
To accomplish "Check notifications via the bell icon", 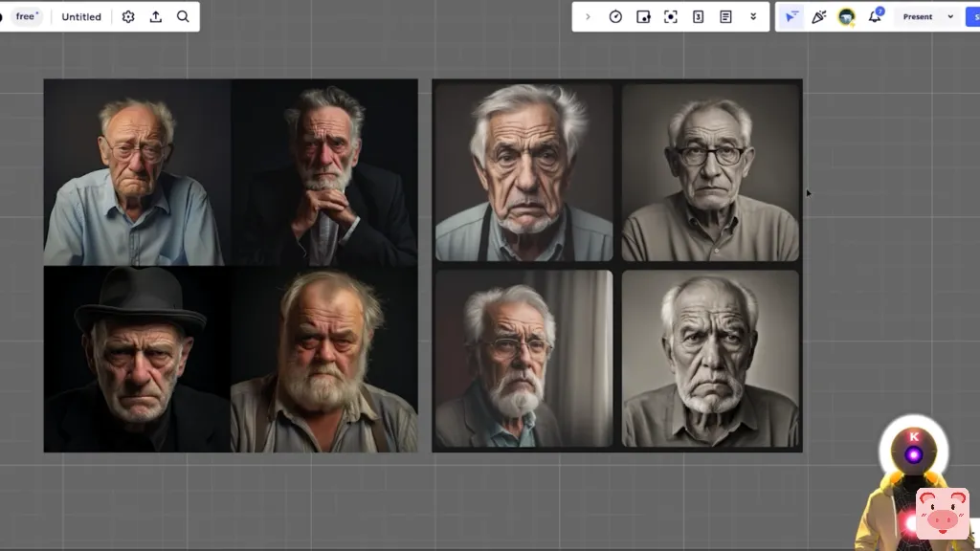I will pyautogui.click(x=874, y=17).
